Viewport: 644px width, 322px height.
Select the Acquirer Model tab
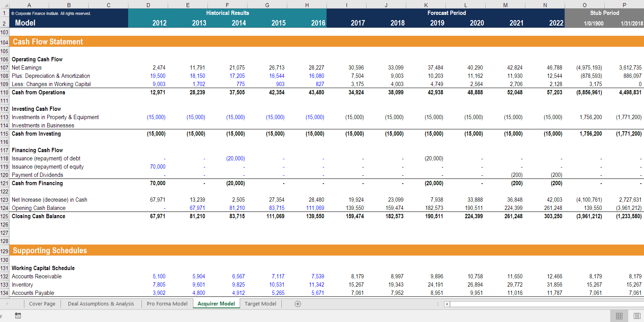(x=216, y=304)
